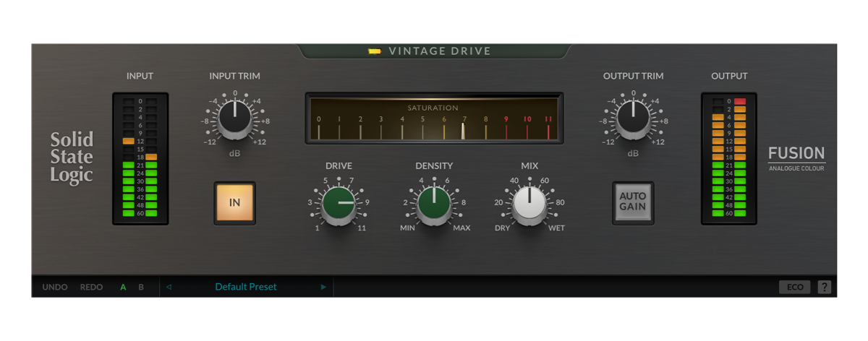This screenshot has width=868, height=341.
Task: Open the Default Preset menu
Action: point(246,287)
